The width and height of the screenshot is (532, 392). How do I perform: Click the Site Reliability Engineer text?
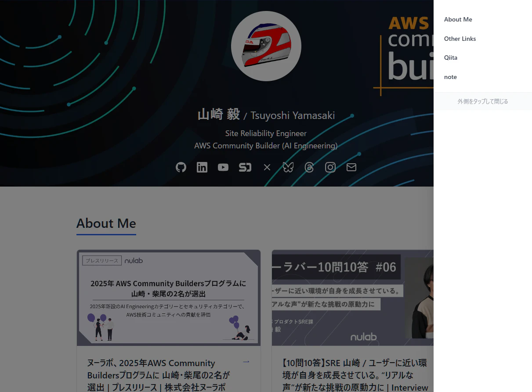tap(266, 133)
